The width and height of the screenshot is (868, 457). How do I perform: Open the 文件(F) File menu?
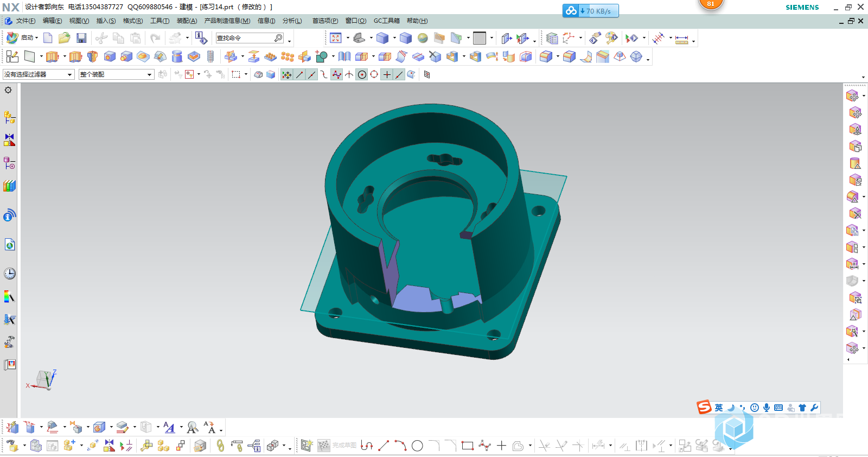25,21
